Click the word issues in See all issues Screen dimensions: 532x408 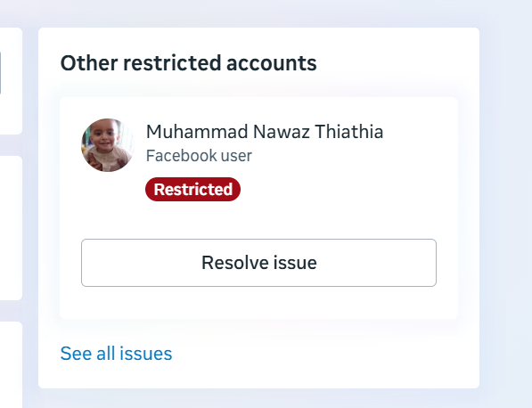146,354
